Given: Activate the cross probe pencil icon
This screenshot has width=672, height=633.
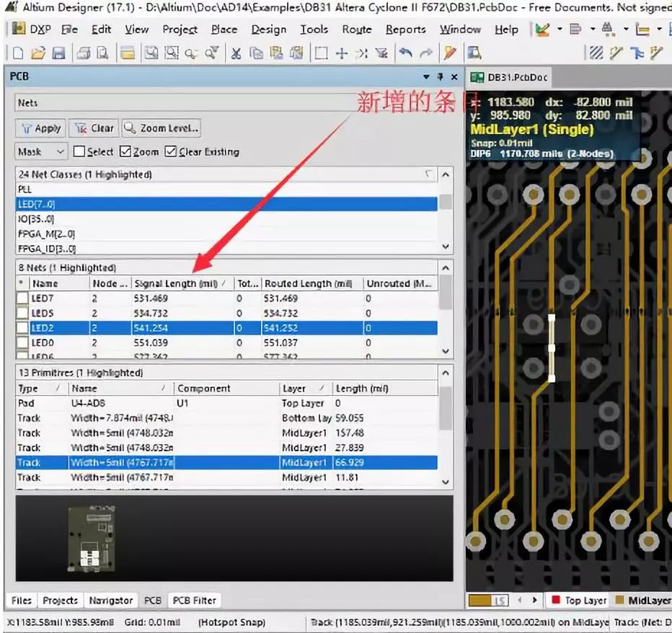Looking at the screenshot, I should point(450,53).
